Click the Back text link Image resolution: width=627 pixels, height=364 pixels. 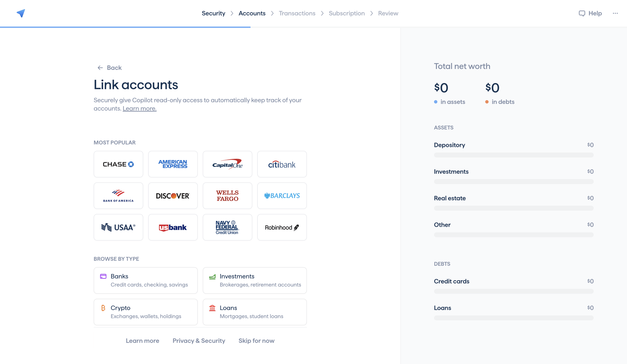114,68
